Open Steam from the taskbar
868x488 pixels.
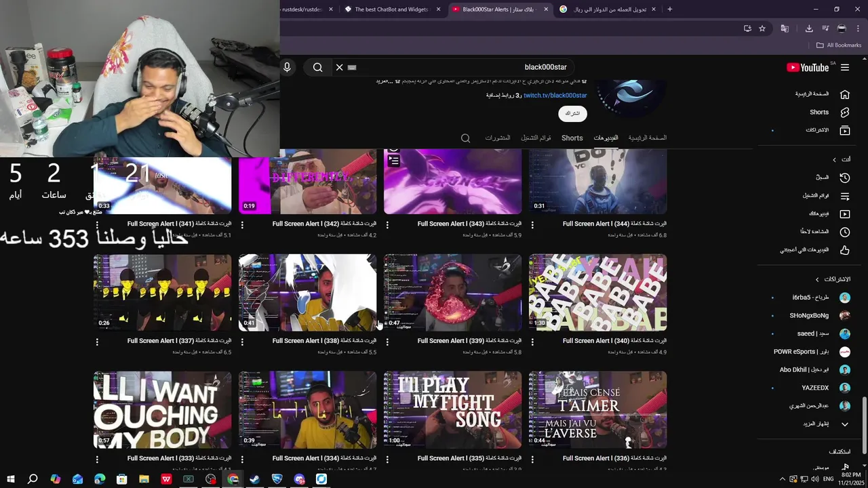click(x=255, y=479)
